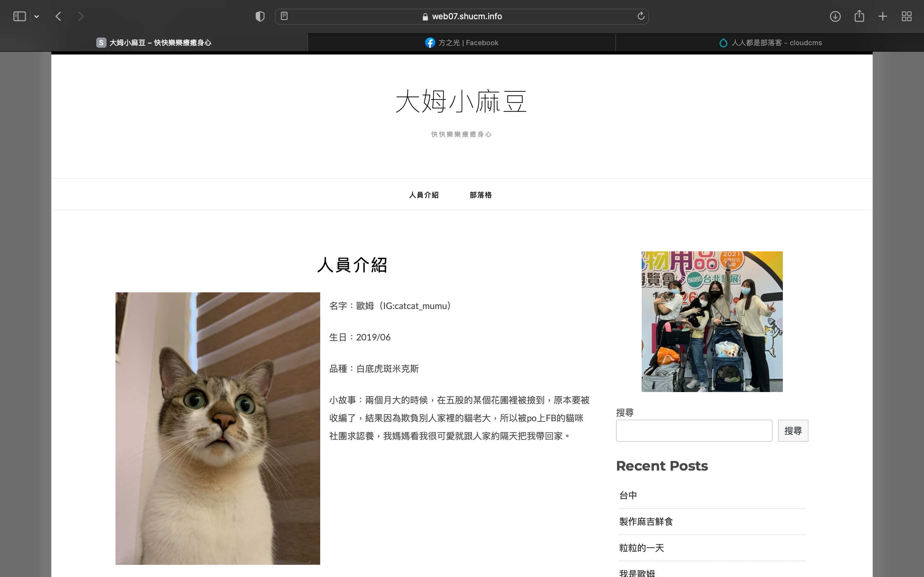924x577 pixels.
Task: Click the 大姆小麻豆 site title
Action: click(x=461, y=102)
